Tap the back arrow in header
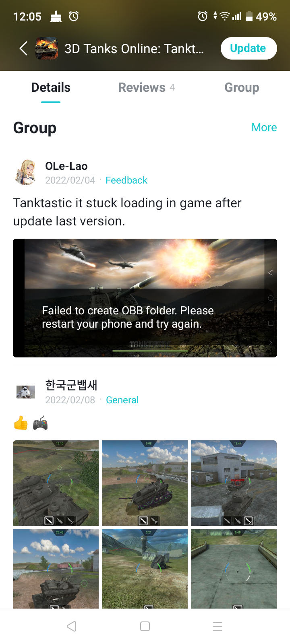Screen dimensions: 290x644 tap(23, 48)
